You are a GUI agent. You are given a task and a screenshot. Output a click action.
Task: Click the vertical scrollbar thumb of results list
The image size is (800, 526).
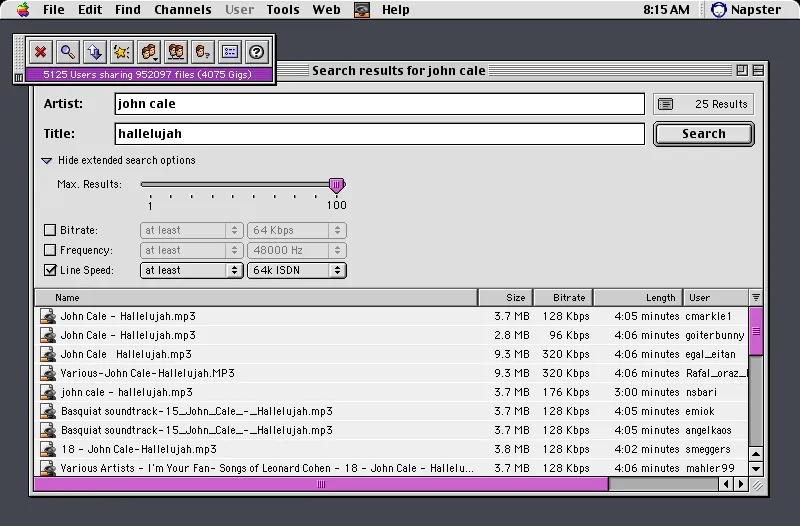[756, 331]
